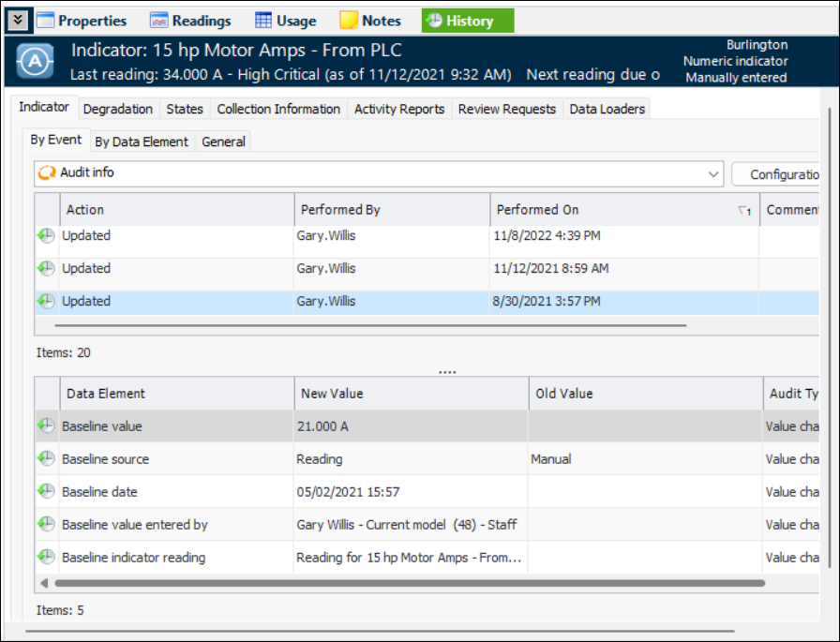Click the Usage grid icon
Viewport: 840px width, 642px height.
pos(263,21)
